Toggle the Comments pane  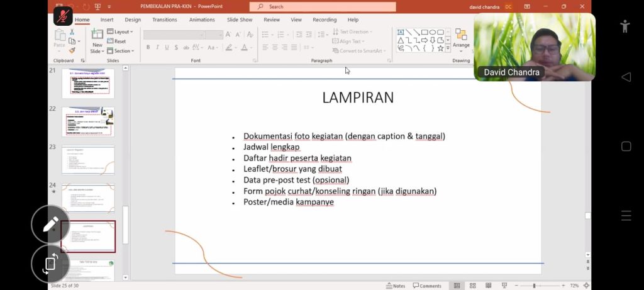point(427,286)
